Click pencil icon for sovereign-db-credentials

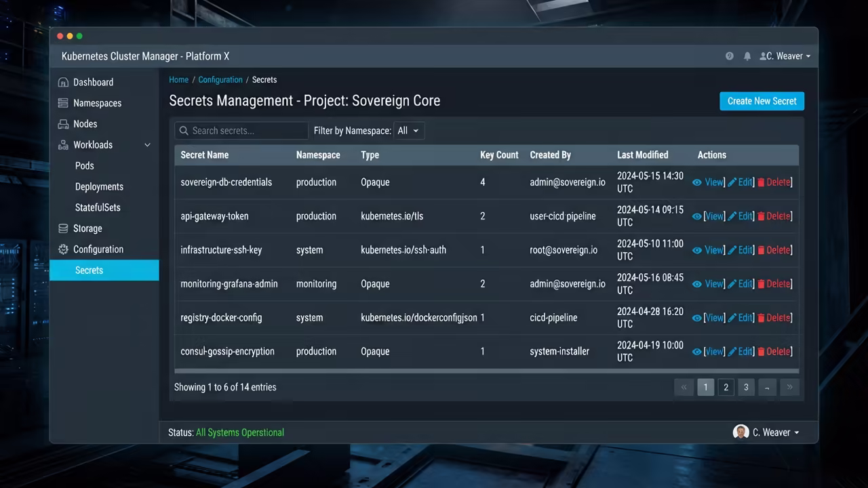732,182
